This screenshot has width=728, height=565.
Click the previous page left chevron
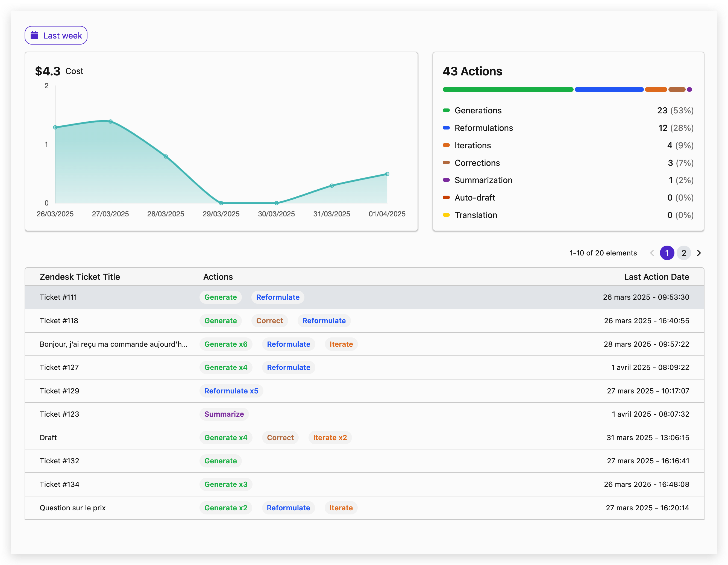[x=652, y=253]
